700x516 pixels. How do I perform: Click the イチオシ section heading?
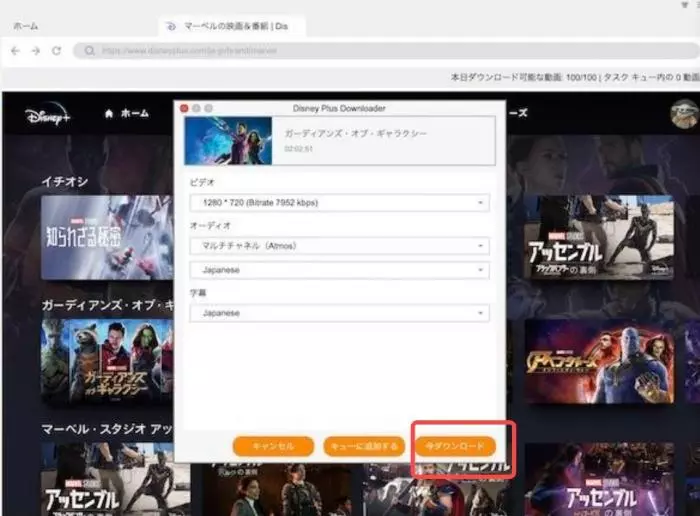click(x=65, y=182)
